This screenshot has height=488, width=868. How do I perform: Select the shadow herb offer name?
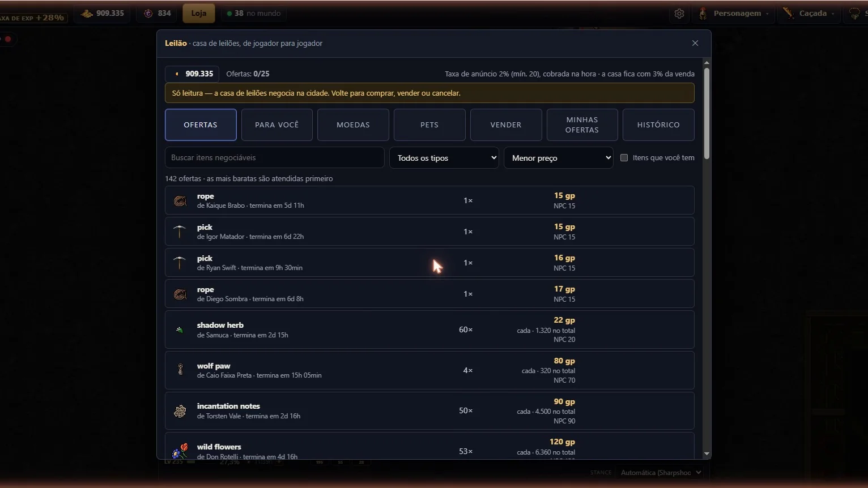pos(220,325)
